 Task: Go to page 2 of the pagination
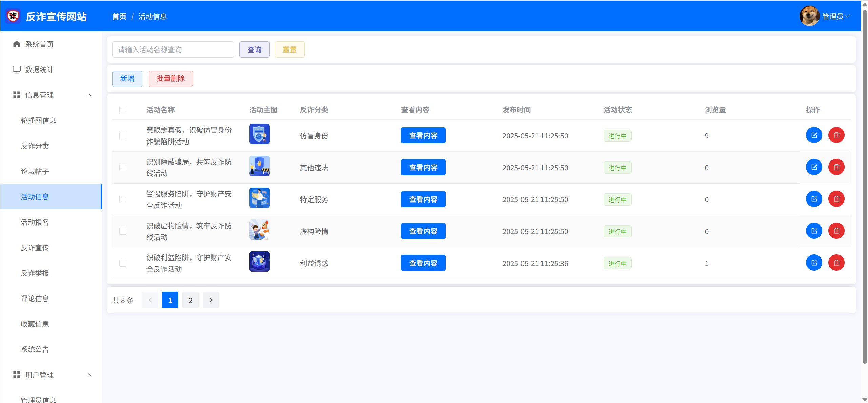[191, 300]
